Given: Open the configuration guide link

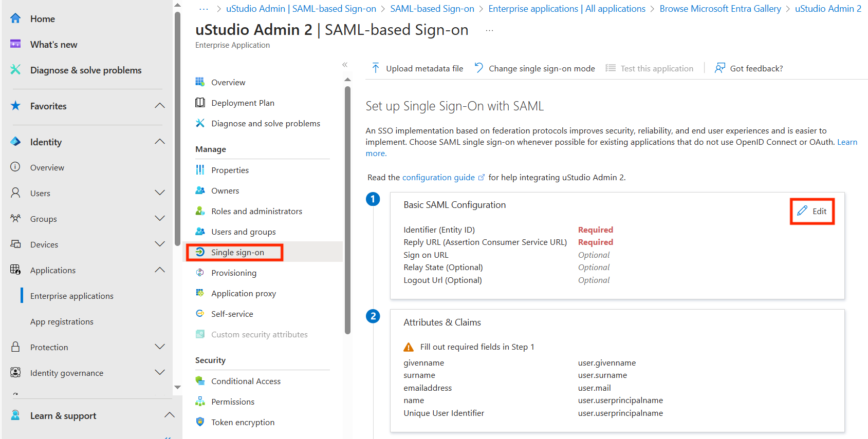Looking at the screenshot, I should click(x=438, y=178).
